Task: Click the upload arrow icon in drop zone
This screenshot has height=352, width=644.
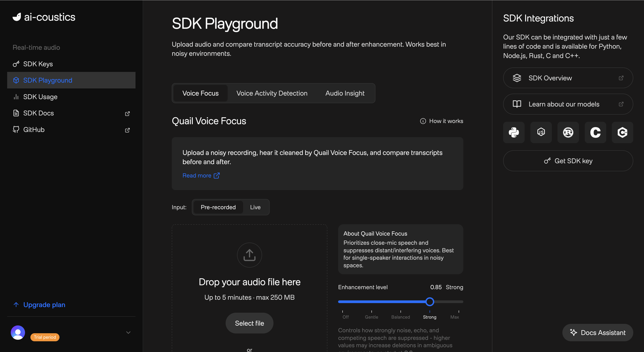Action: tap(250, 255)
